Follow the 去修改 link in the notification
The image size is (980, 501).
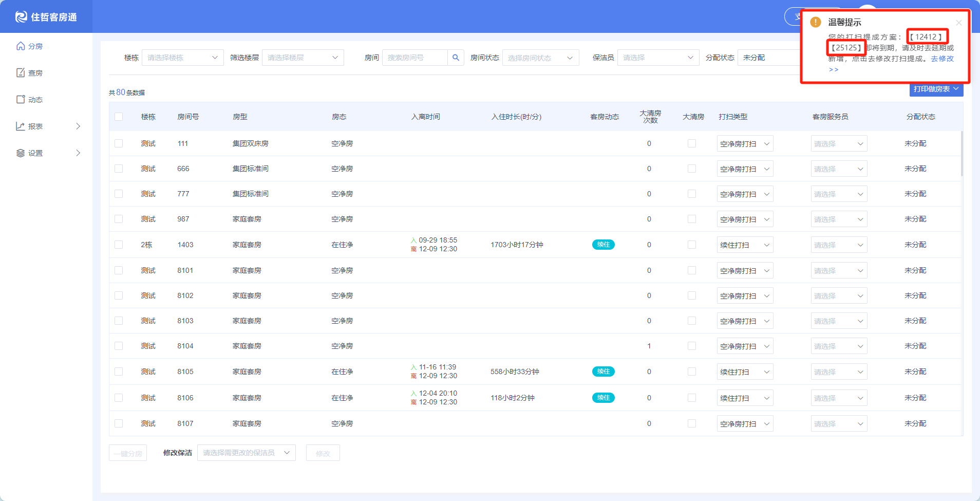click(942, 59)
